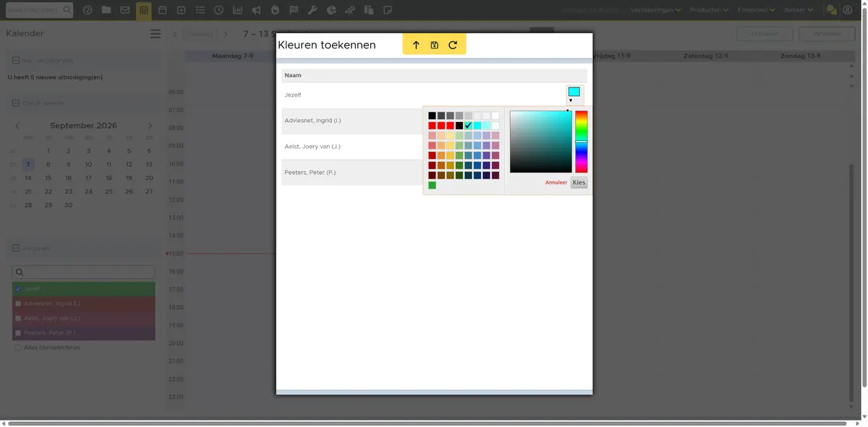Open the dashboard gauge icon in top bar
Screen dimensions: 868x427
pyautogui.click(x=88, y=10)
